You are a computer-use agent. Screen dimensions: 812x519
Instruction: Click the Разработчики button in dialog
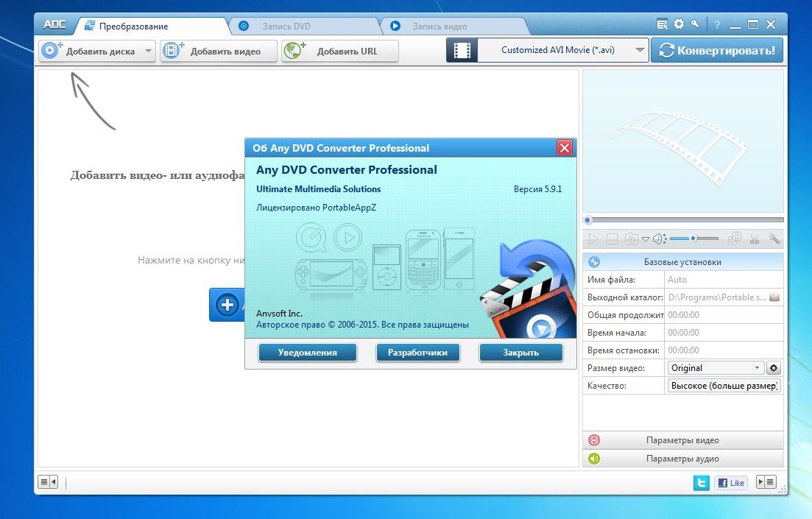(417, 353)
